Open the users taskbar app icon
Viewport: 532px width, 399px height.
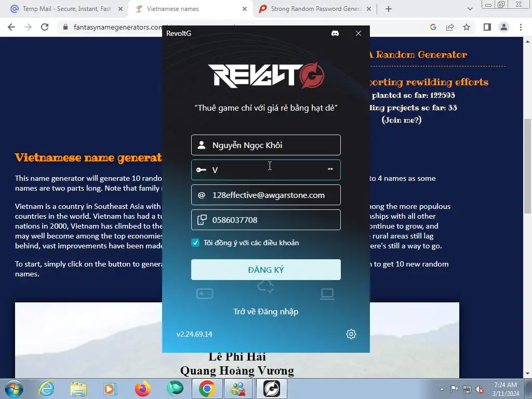click(238, 389)
